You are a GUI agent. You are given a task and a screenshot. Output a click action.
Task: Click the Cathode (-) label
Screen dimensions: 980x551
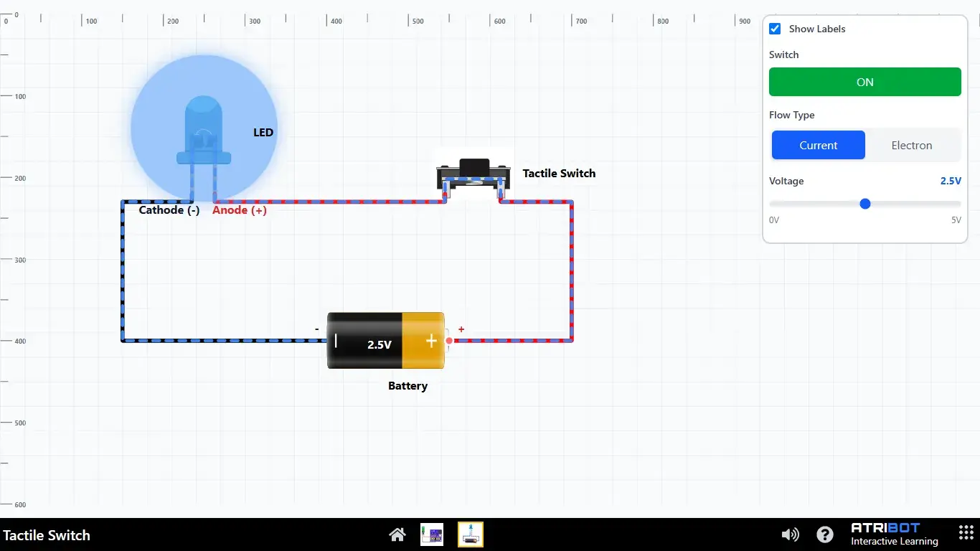click(169, 210)
